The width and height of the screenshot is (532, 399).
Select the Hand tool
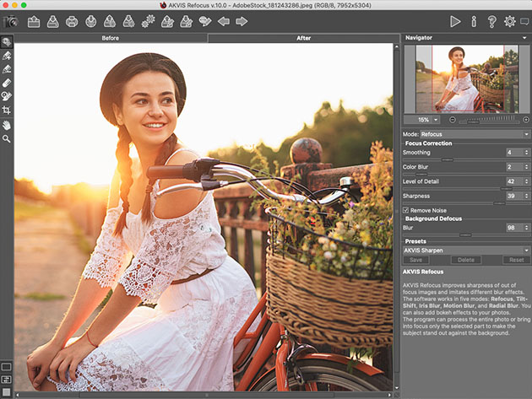7,125
